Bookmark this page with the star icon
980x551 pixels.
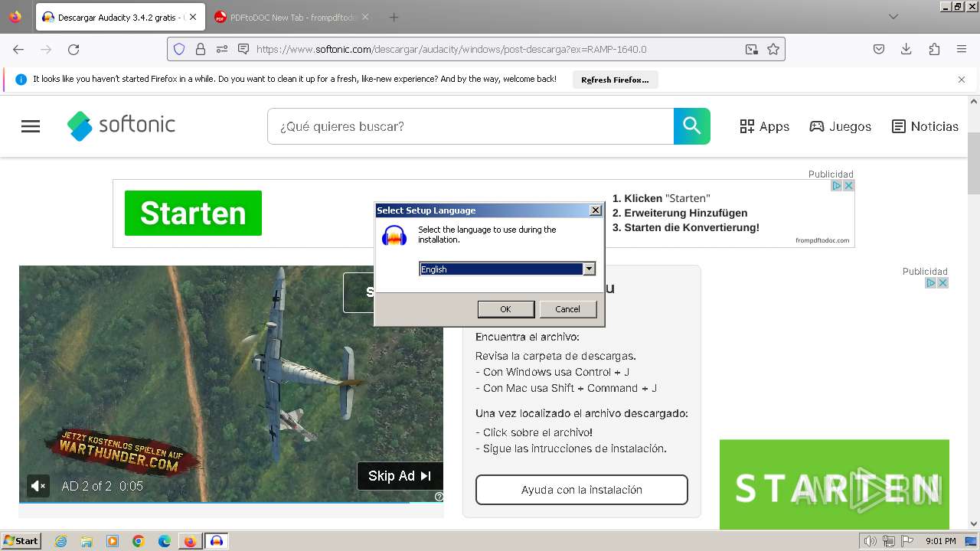tap(773, 49)
